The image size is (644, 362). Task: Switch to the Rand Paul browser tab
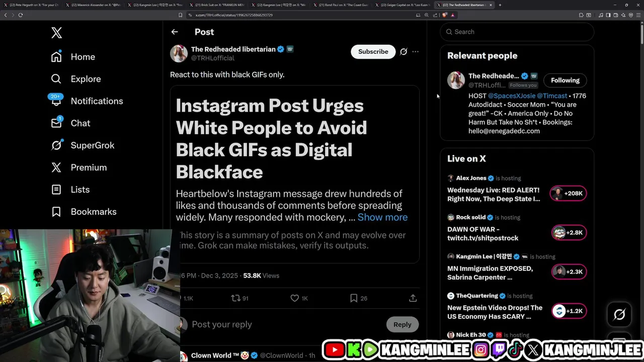click(341, 5)
